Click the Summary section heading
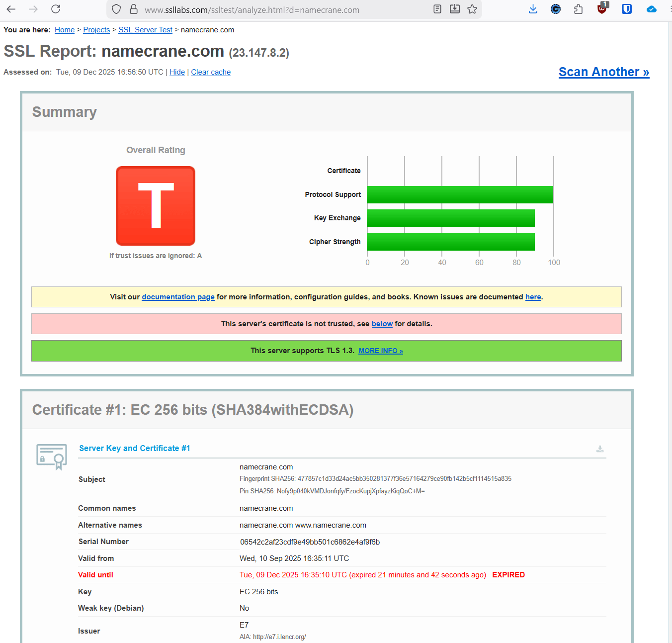This screenshot has height=643, width=672. click(x=65, y=112)
